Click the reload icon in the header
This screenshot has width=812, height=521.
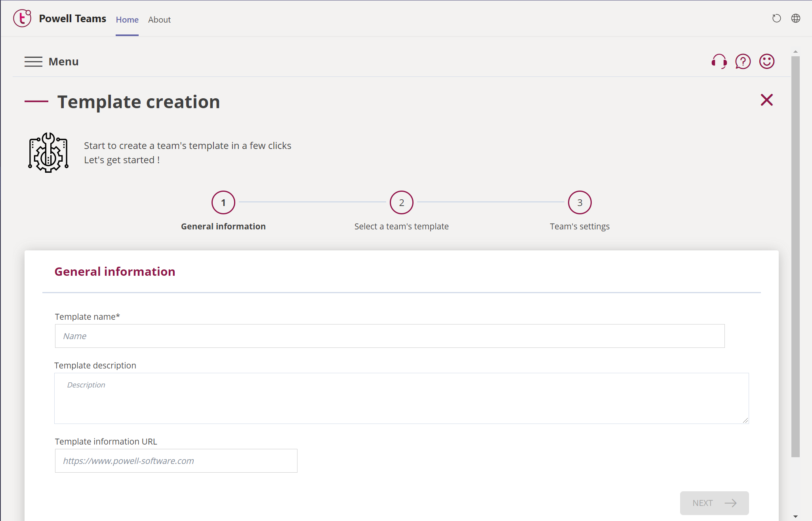[x=776, y=18]
